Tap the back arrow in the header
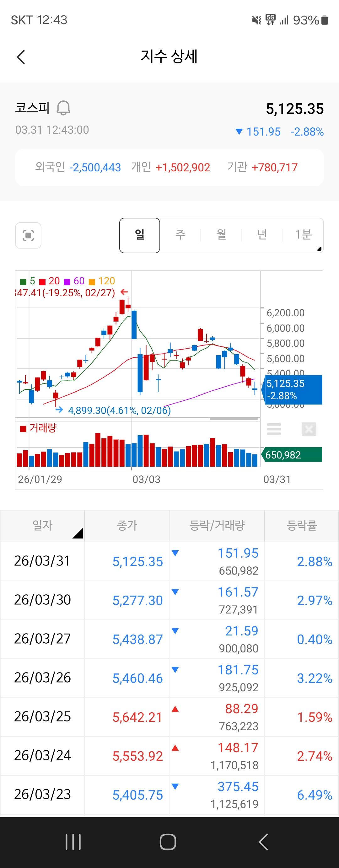 pyautogui.click(x=21, y=57)
